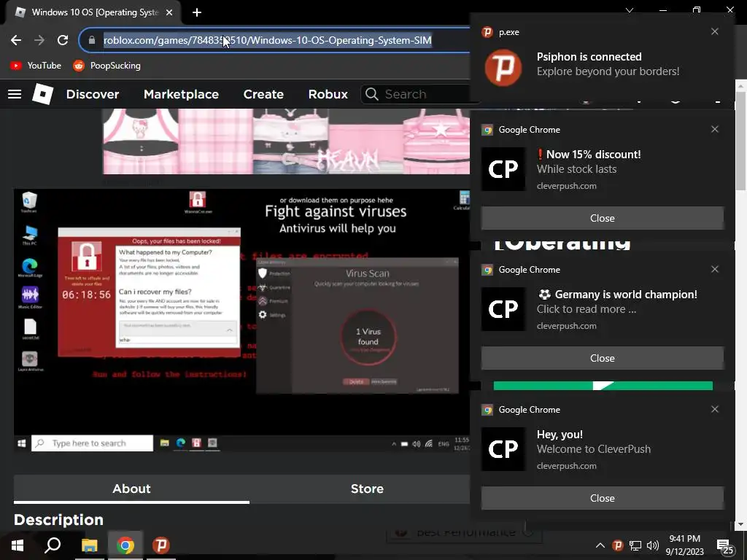Close the Windows 10 OS browser tab

click(169, 12)
